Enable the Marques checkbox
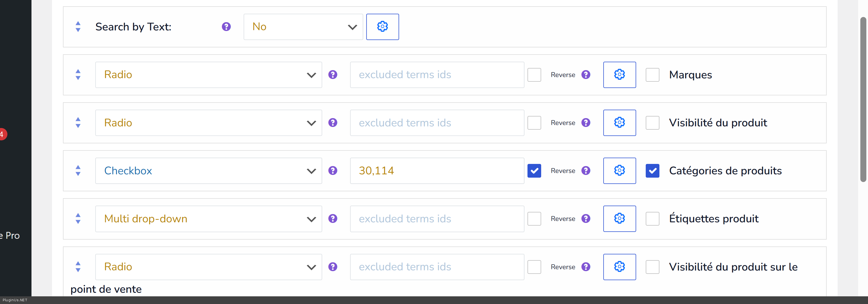The height and width of the screenshot is (304, 868). point(652,75)
